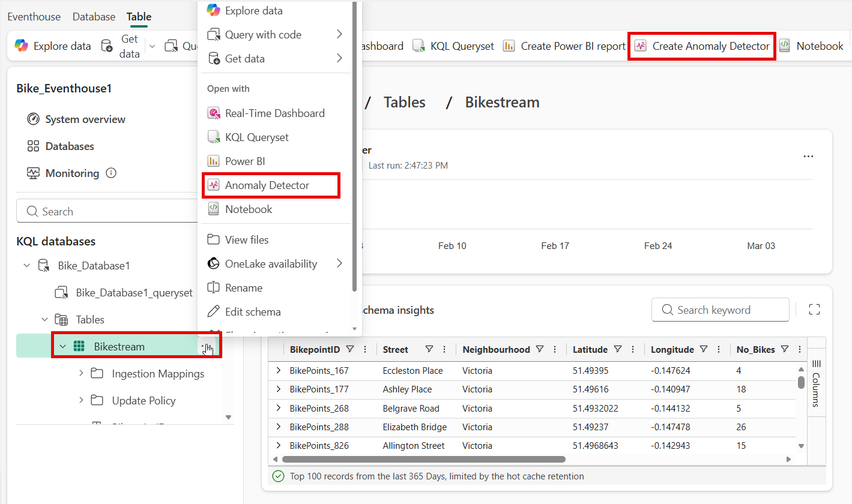Click the Bikestream more options button

[207, 347]
